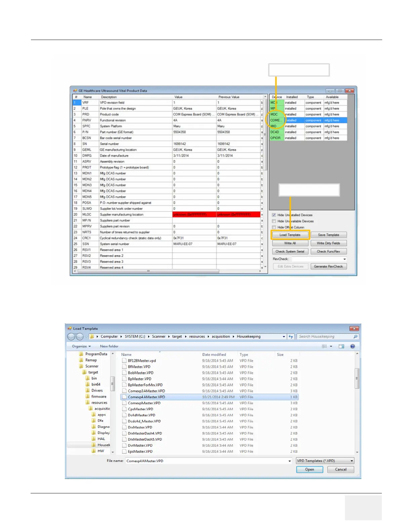Click the Back arrow in Load Template dialog
Screen dimensions: 400x532
tap(71, 337)
